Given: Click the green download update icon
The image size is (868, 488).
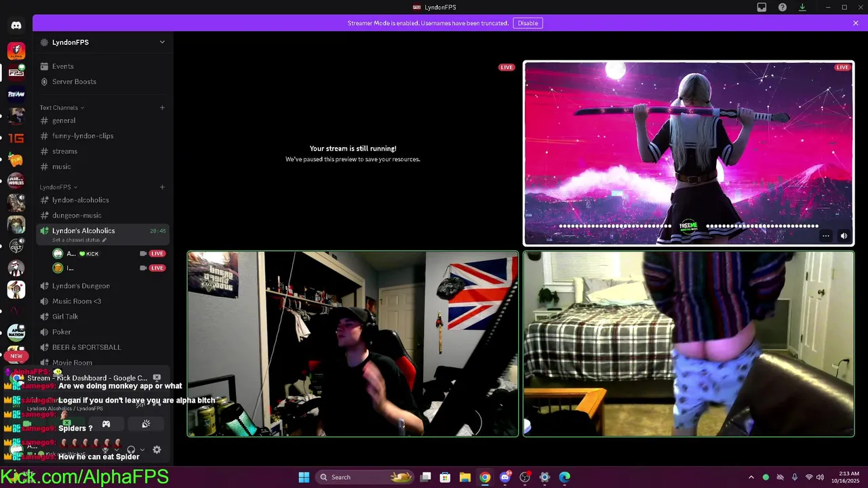Looking at the screenshot, I should click(x=802, y=7).
